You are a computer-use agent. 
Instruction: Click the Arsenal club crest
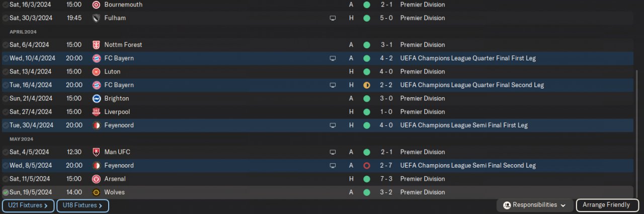[97, 179]
